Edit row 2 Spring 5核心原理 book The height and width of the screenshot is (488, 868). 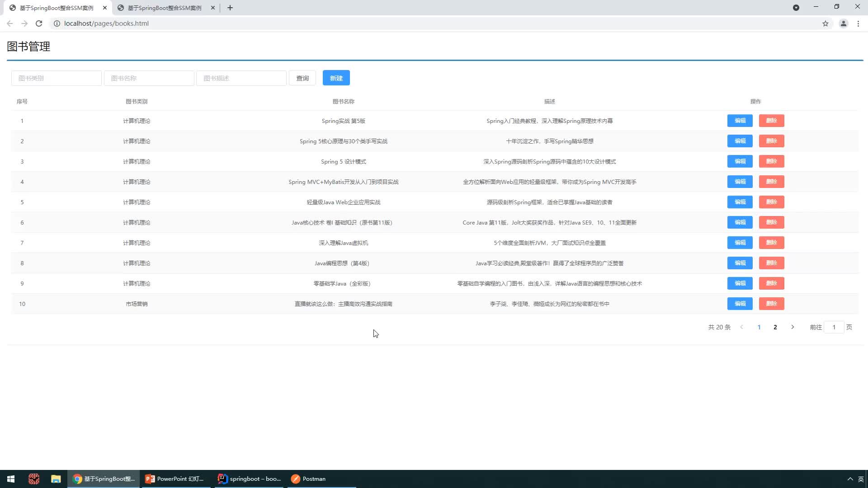pyautogui.click(x=740, y=141)
